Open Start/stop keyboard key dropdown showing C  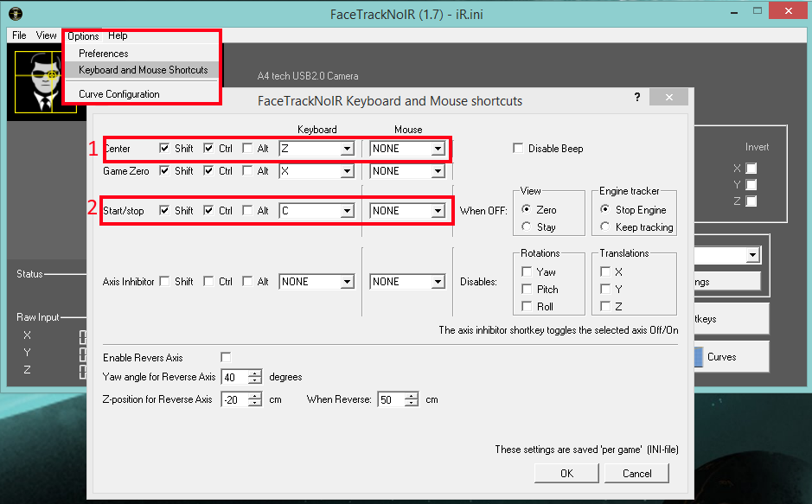click(x=316, y=211)
